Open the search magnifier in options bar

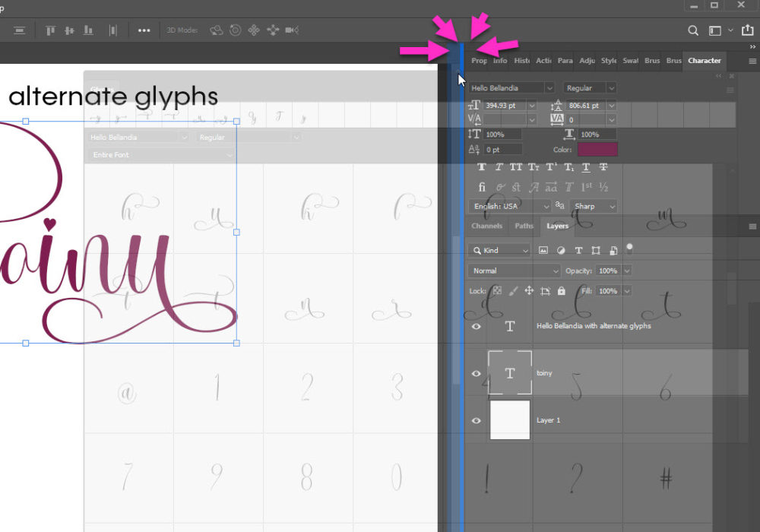[x=693, y=30]
